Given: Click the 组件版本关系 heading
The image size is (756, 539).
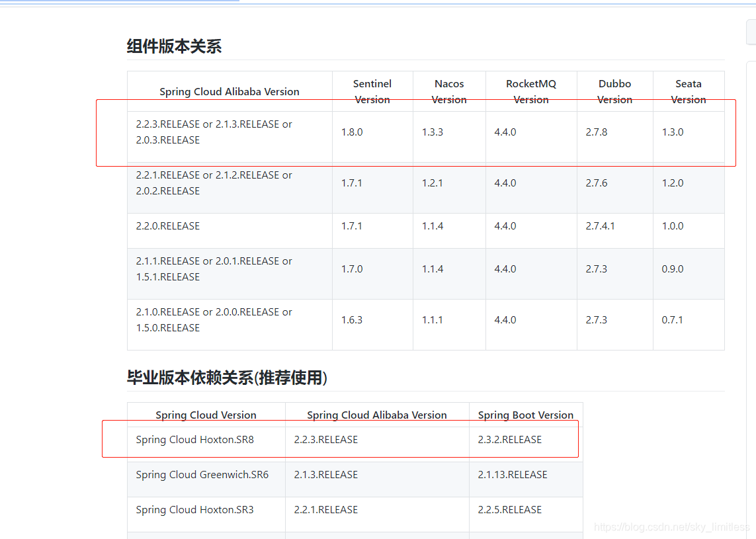Looking at the screenshot, I should [174, 46].
